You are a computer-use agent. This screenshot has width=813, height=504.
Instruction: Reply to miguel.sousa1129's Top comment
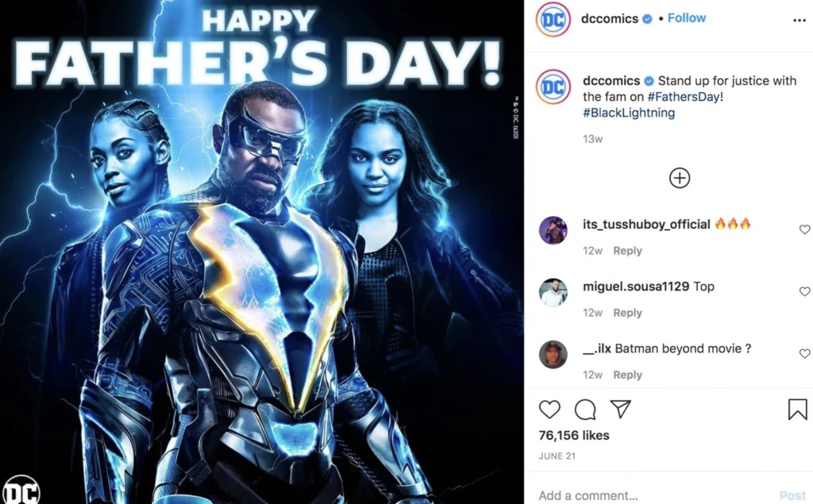coord(627,313)
